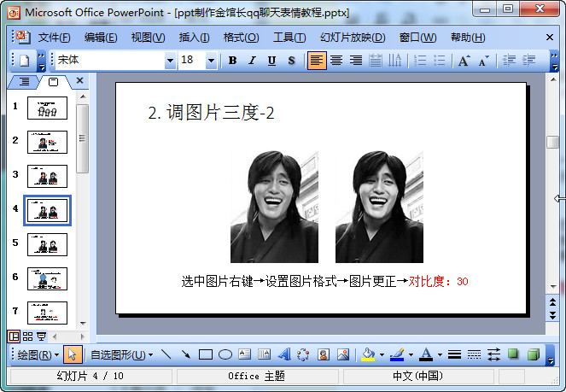The height and width of the screenshot is (392, 566).
Task: Switch to the Slides tab in left pane
Action: [x=53, y=82]
